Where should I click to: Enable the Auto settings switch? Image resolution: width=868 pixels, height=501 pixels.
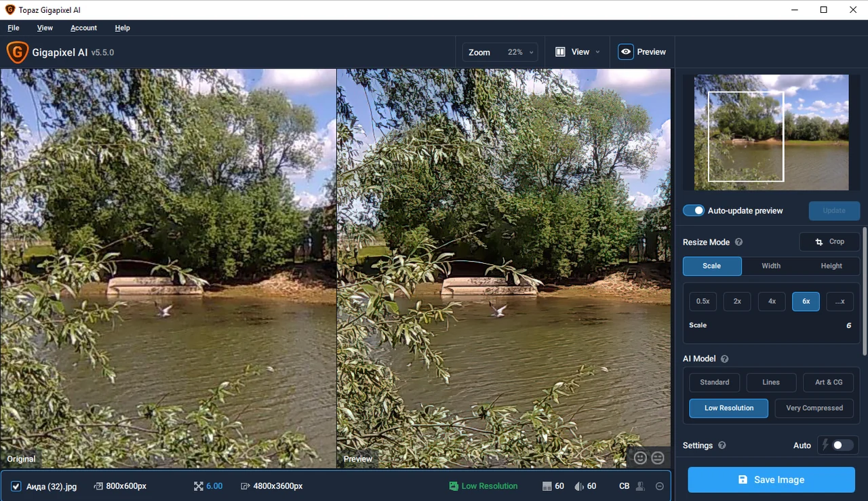click(842, 445)
